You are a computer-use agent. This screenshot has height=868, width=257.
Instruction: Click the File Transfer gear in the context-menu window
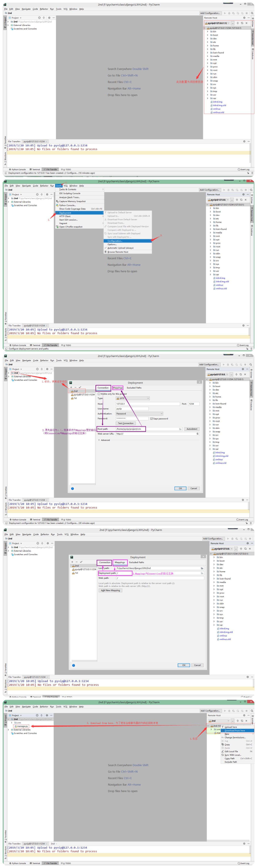[244, 843]
